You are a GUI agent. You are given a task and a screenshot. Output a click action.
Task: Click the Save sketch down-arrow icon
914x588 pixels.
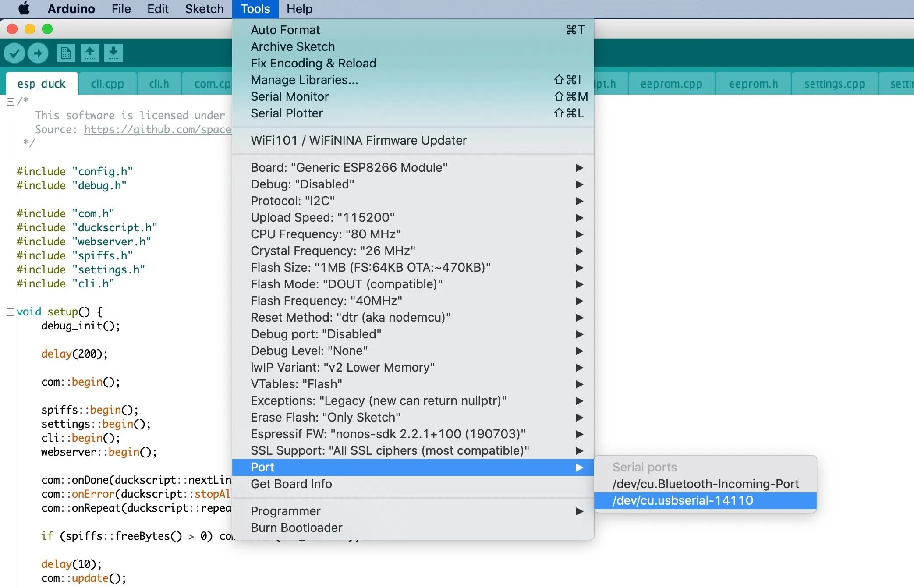(x=113, y=53)
